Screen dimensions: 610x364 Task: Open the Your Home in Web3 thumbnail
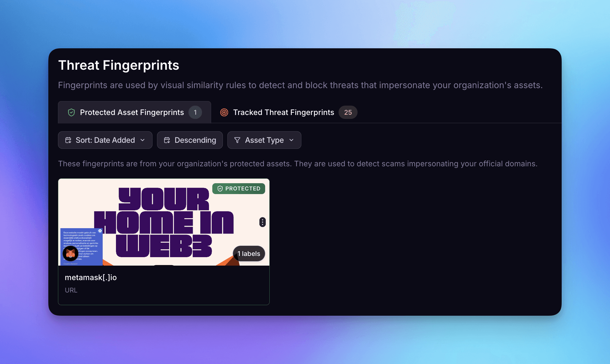[163, 223]
